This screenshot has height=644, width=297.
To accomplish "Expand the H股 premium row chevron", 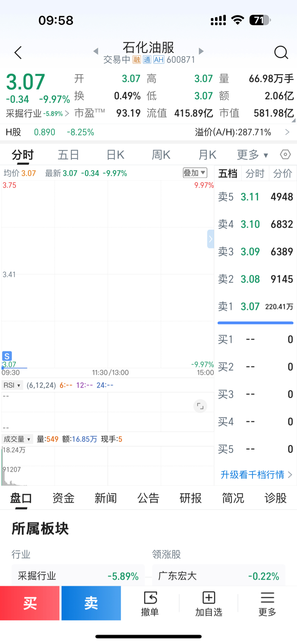I will [287, 132].
